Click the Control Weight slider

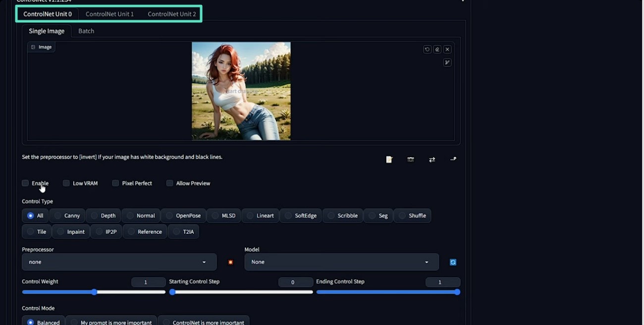[94, 292]
